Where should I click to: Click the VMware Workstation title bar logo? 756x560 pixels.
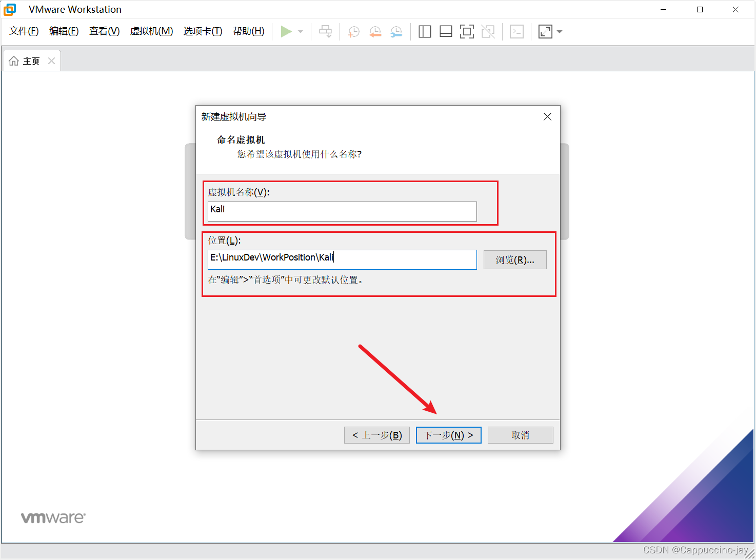(10, 9)
